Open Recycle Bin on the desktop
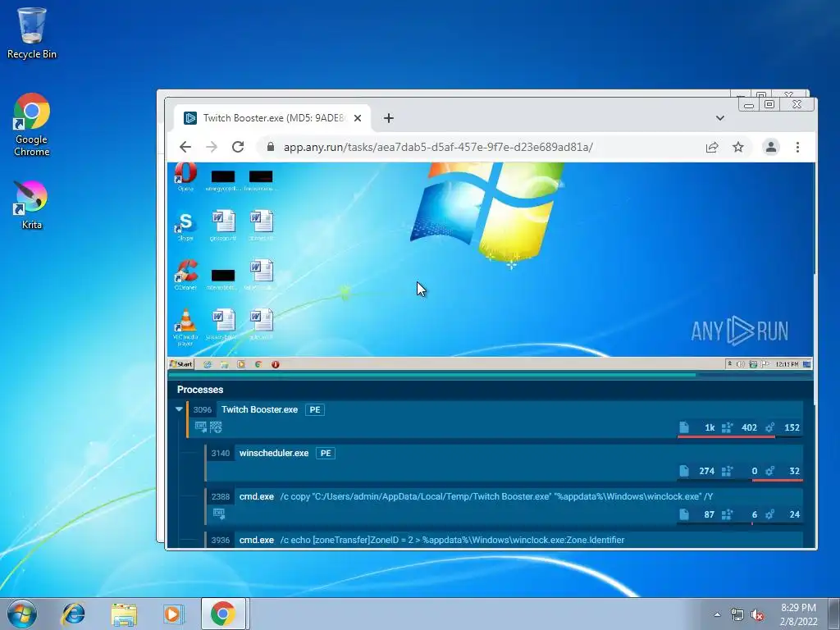The width and height of the screenshot is (840, 630). (32, 33)
